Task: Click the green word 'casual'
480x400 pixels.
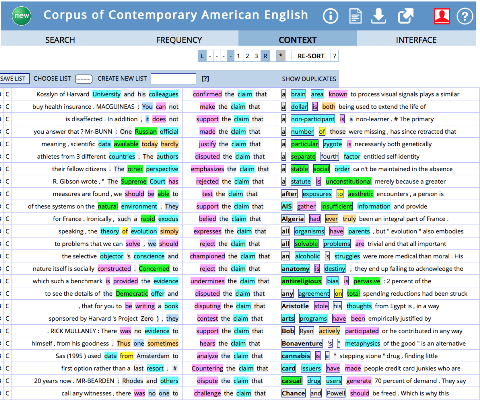Action: pos(292,381)
